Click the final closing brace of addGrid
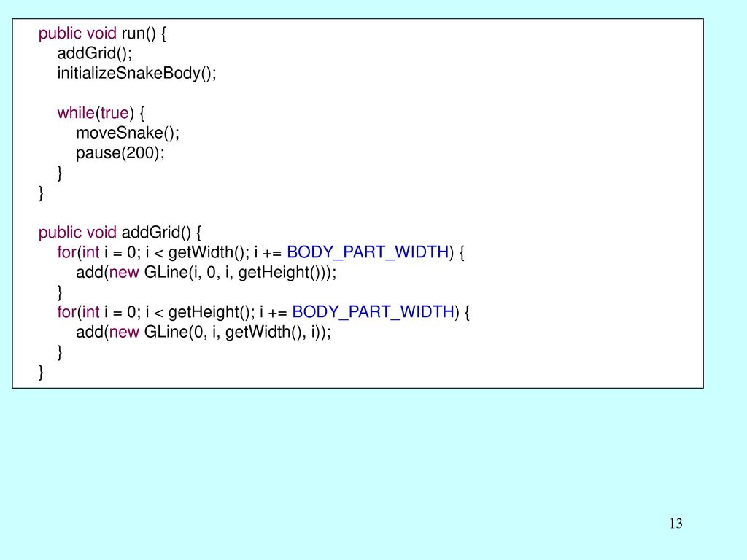This screenshot has height=560, width=747. 41,373
